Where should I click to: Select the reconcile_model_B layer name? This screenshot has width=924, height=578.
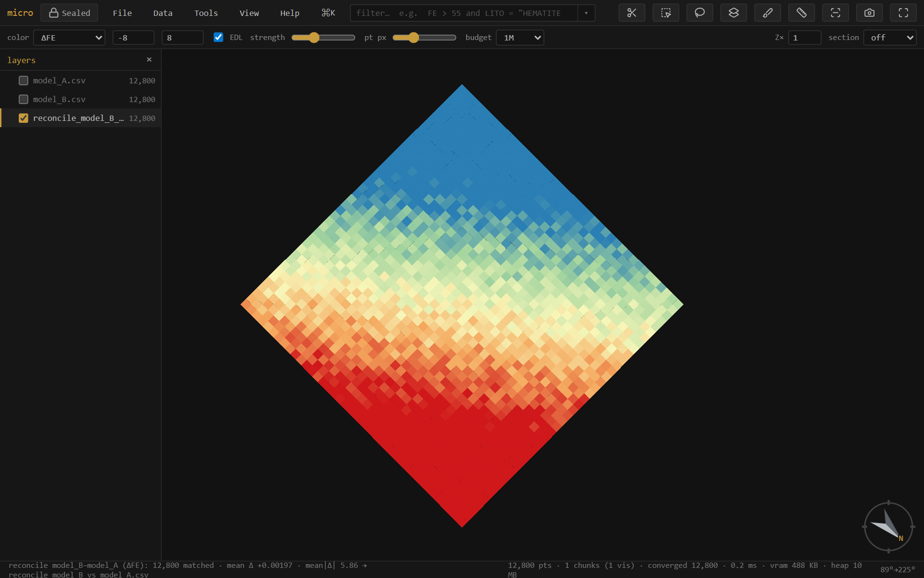pos(78,118)
